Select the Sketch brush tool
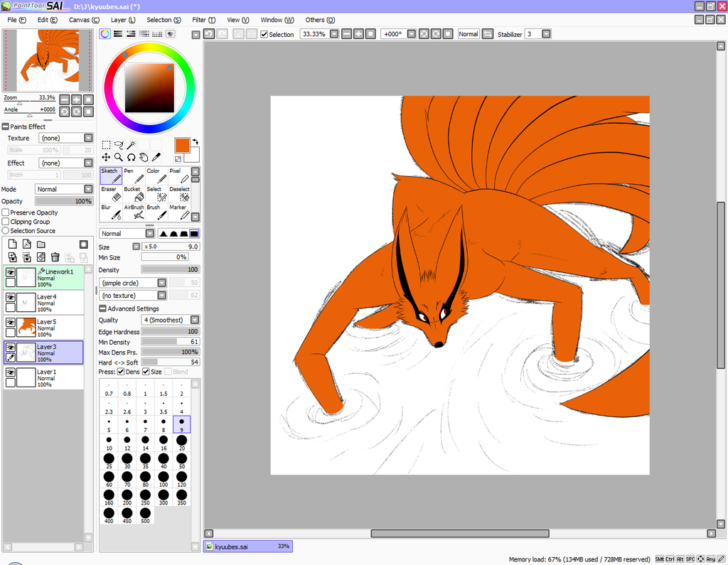This screenshot has width=728, height=565. 111,176
